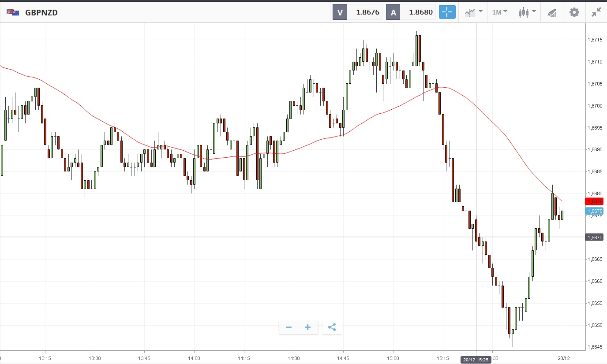Click the V sell price 1.8676 button
The width and height of the screenshot is (607, 364).
(357, 12)
